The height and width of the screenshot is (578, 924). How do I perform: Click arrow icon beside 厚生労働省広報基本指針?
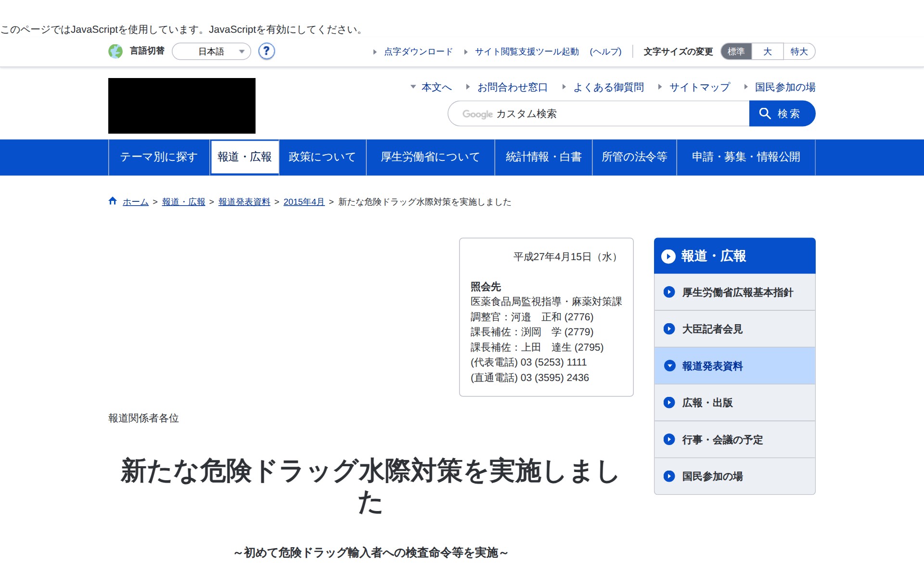coord(669,292)
